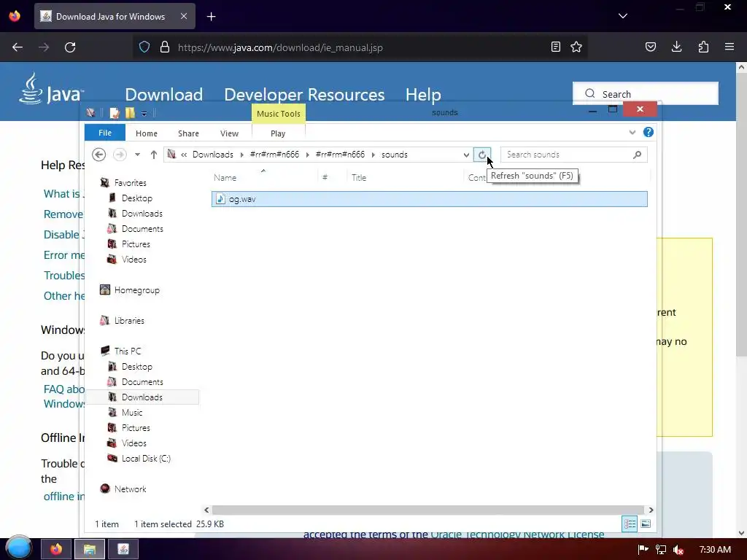Click the Start orb on taskbar
The image size is (747, 560).
18,548
